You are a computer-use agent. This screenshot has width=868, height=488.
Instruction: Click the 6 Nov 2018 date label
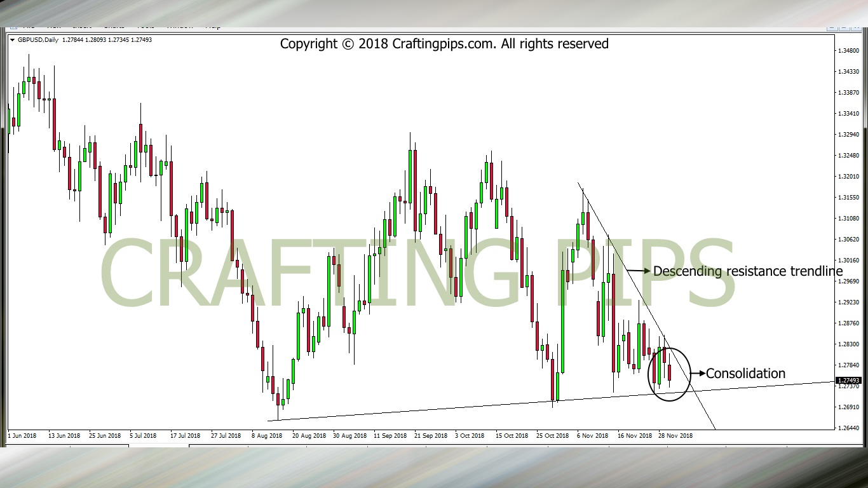593,436
